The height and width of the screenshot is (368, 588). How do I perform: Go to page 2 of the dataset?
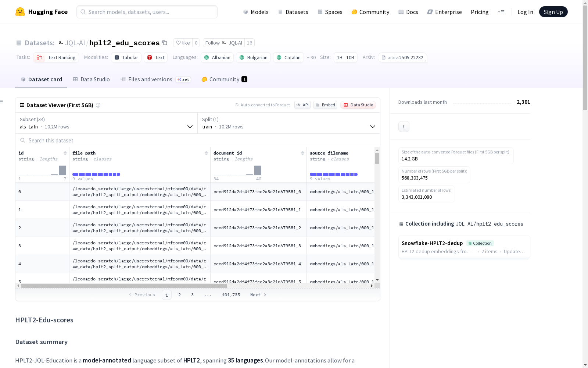click(x=179, y=295)
